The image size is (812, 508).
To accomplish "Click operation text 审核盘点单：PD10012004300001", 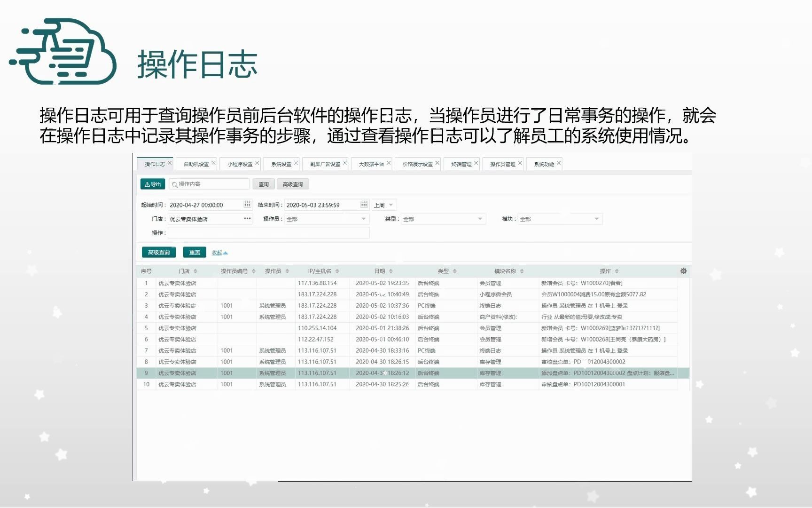I will click(x=583, y=384).
